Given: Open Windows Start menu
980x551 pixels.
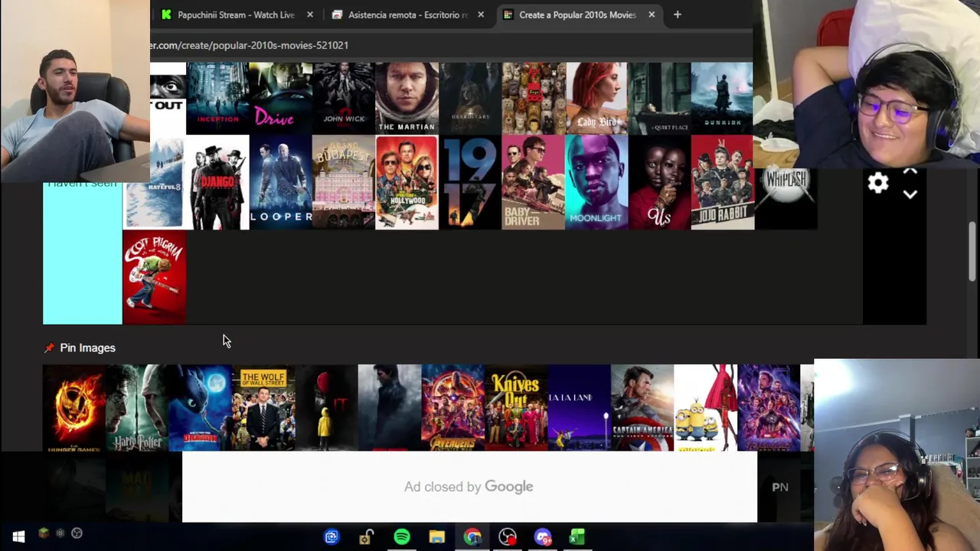Looking at the screenshot, I should pos(18,536).
